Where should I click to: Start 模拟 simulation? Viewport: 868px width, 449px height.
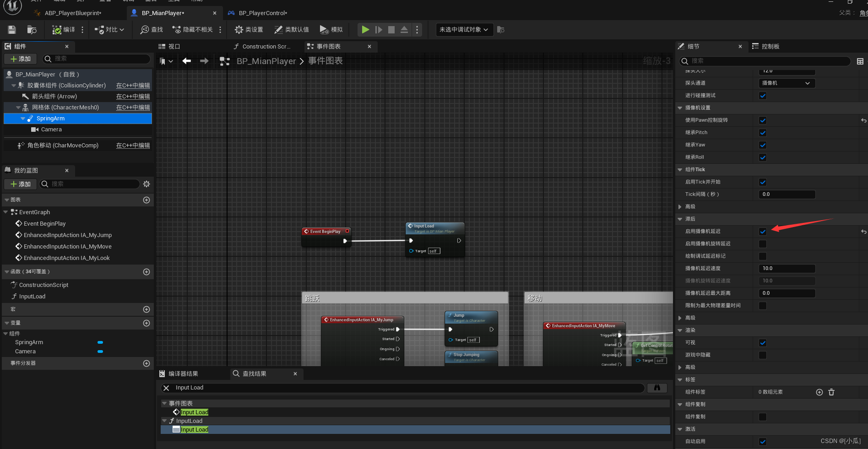coord(331,30)
